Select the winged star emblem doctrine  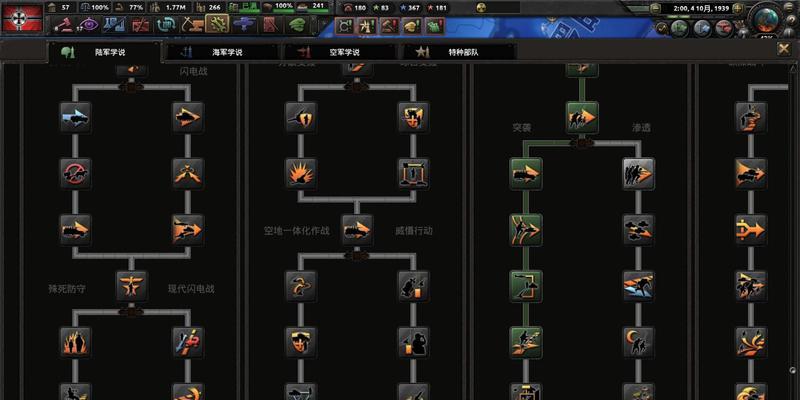(x=132, y=286)
